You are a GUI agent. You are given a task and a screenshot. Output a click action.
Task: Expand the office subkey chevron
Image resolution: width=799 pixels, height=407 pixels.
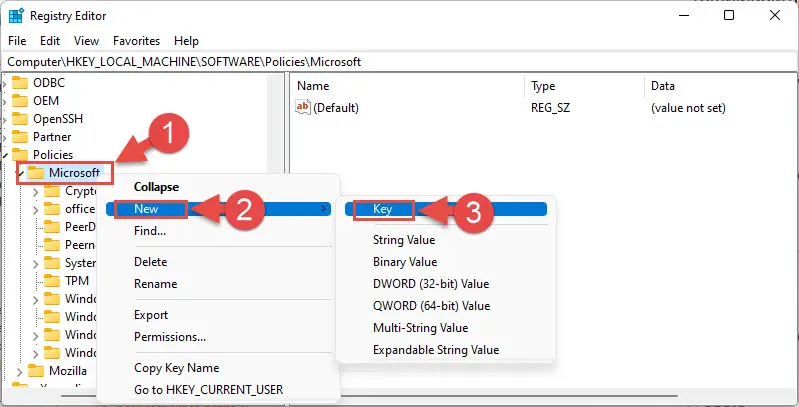click(36, 209)
